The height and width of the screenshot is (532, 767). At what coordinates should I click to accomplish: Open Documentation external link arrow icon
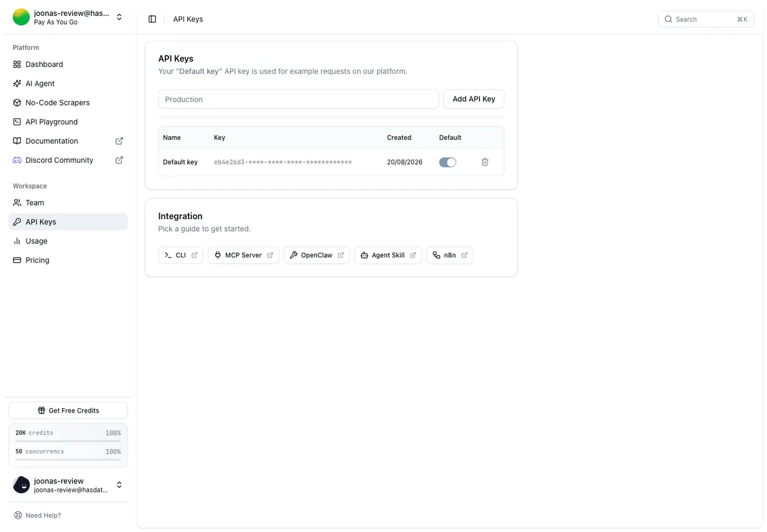(x=119, y=141)
